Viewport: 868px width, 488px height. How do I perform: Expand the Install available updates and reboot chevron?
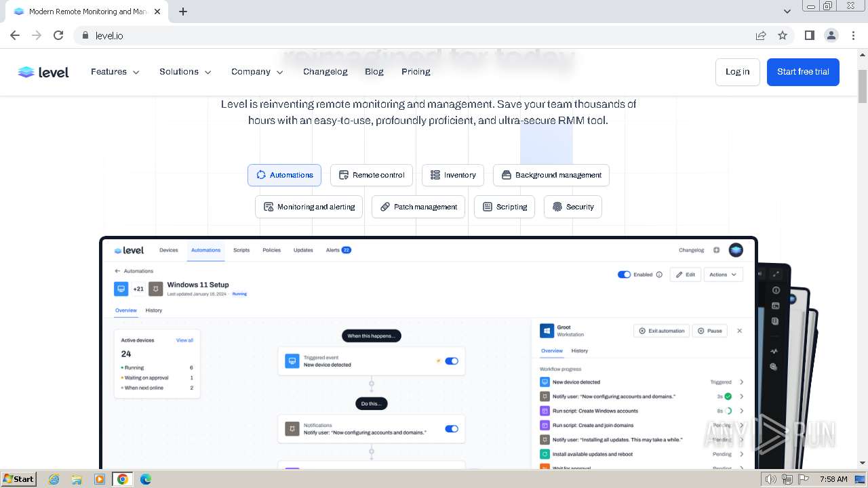741,454
